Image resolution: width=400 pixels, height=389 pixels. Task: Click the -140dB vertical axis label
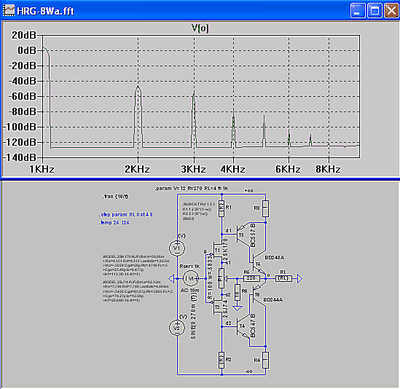[20, 157]
